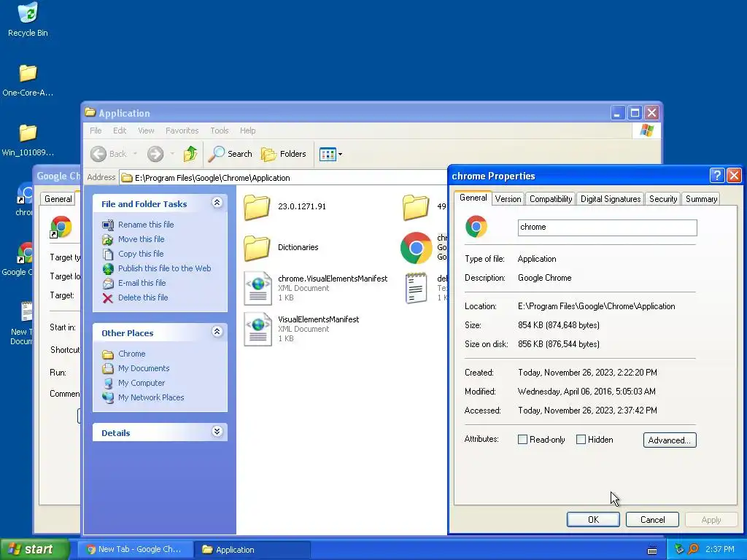Viewport: 747px width, 560px height.
Task: Open Forward history dropdown arrow
Action: point(172,154)
